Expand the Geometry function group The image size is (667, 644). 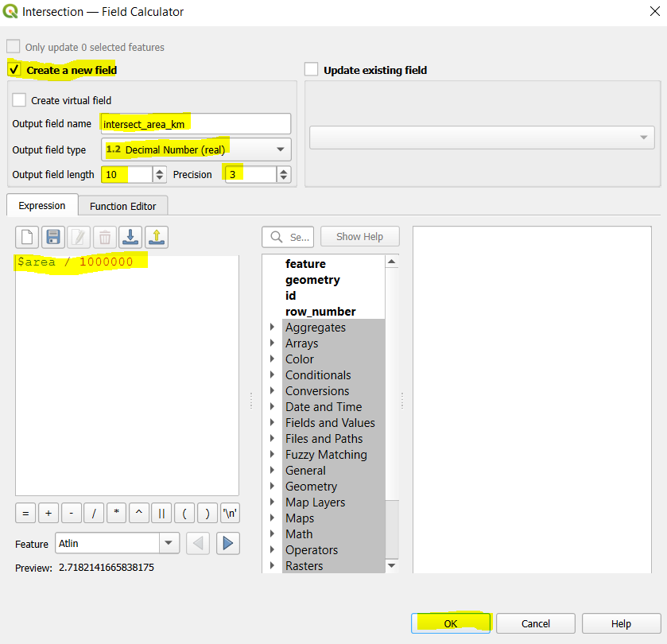coord(273,487)
